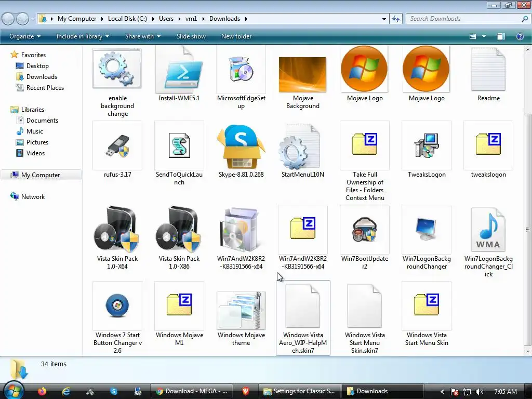The image size is (532, 399).
Task: Select the Win7BootUpdater2 icon
Action: tap(365, 230)
